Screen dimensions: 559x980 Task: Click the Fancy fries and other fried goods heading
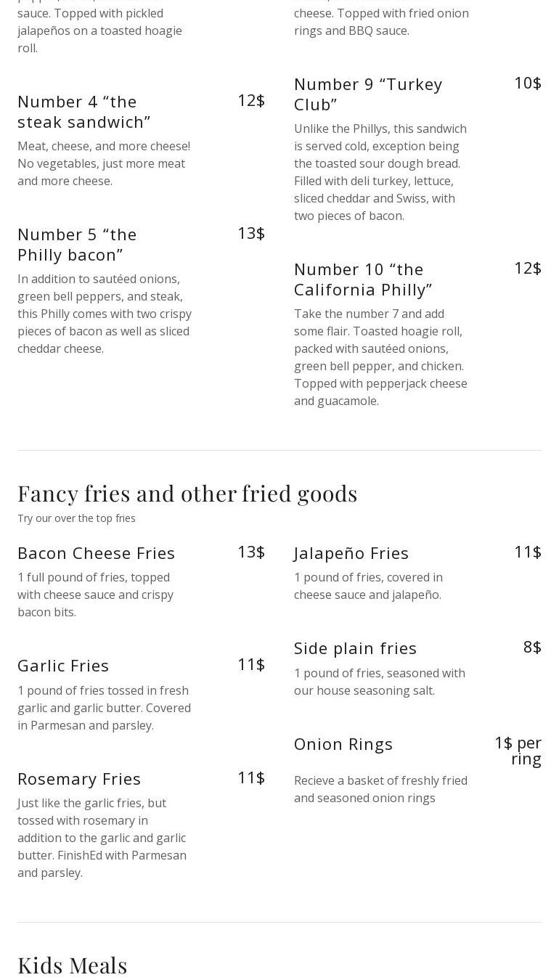tap(187, 493)
